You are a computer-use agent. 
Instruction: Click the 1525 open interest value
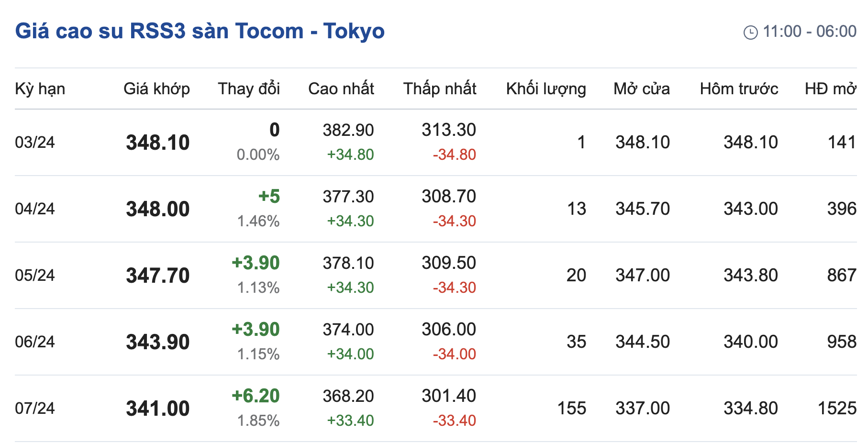(837, 409)
